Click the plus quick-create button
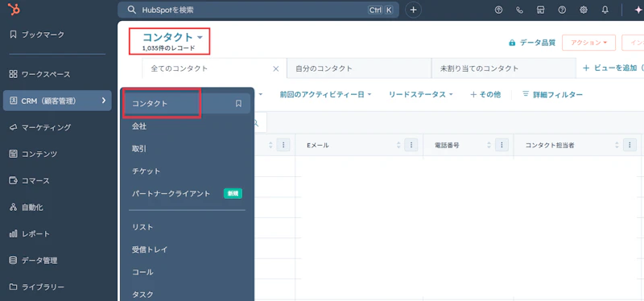The height and width of the screenshot is (301, 644). 413,10
